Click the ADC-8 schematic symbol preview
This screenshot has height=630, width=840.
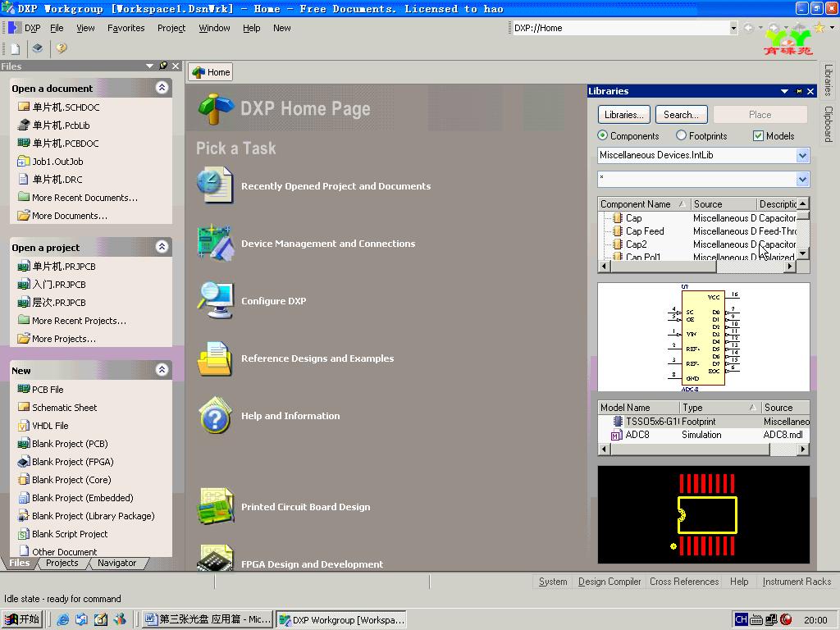coord(703,337)
